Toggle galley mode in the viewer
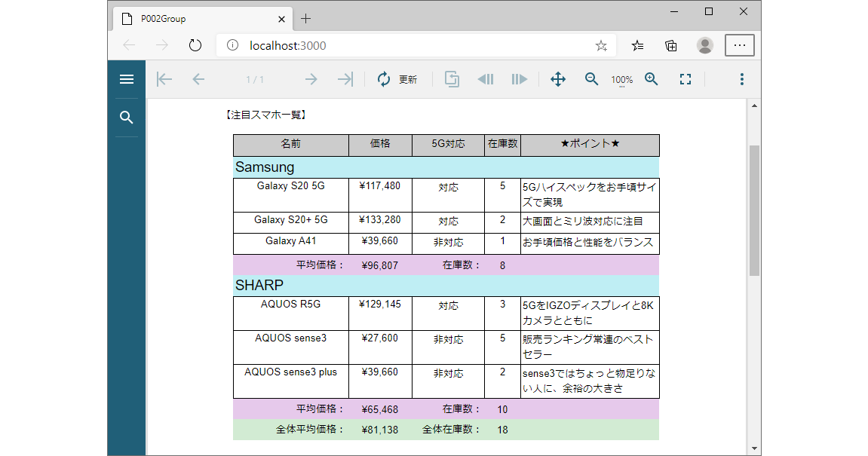The height and width of the screenshot is (456, 868). [x=452, y=78]
